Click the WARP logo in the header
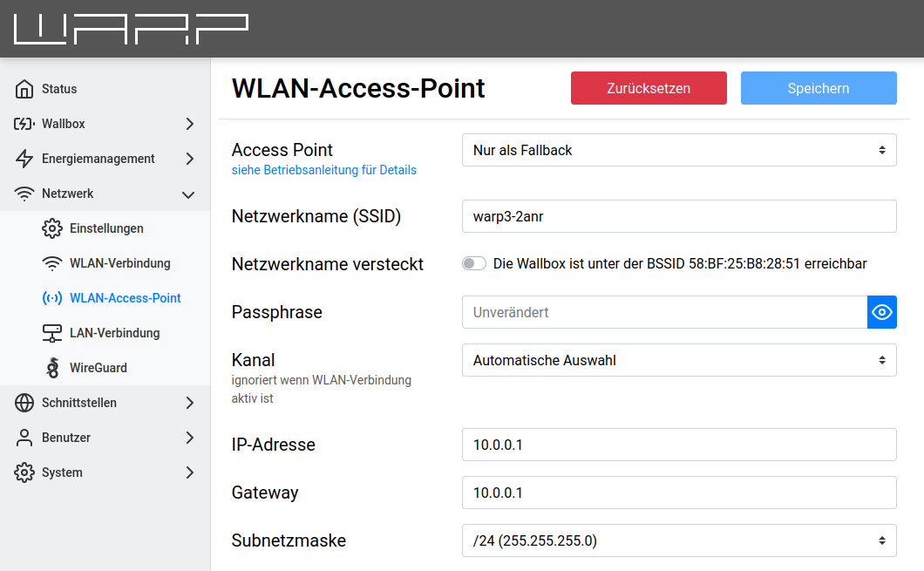924x571 pixels. (131, 29)
